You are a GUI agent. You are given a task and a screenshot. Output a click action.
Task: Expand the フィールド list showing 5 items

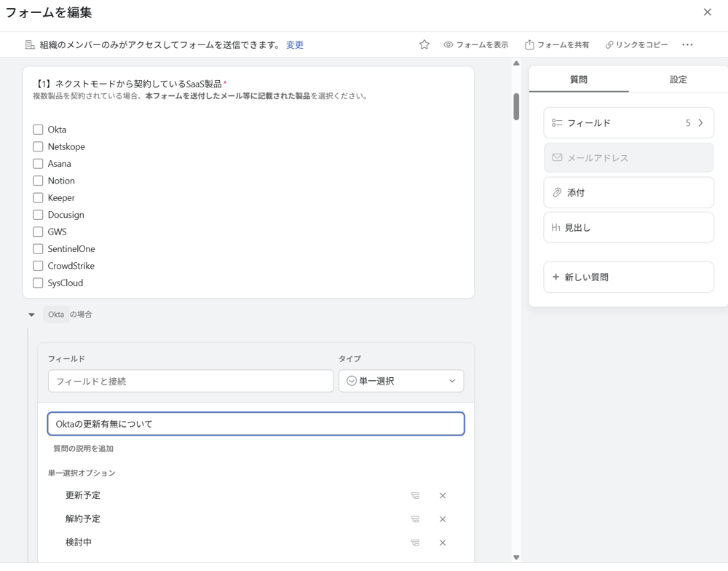tap(628, 122)
